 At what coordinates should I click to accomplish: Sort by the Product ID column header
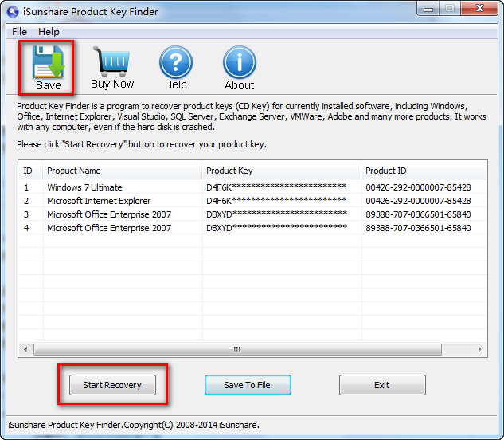coord(424,171)
